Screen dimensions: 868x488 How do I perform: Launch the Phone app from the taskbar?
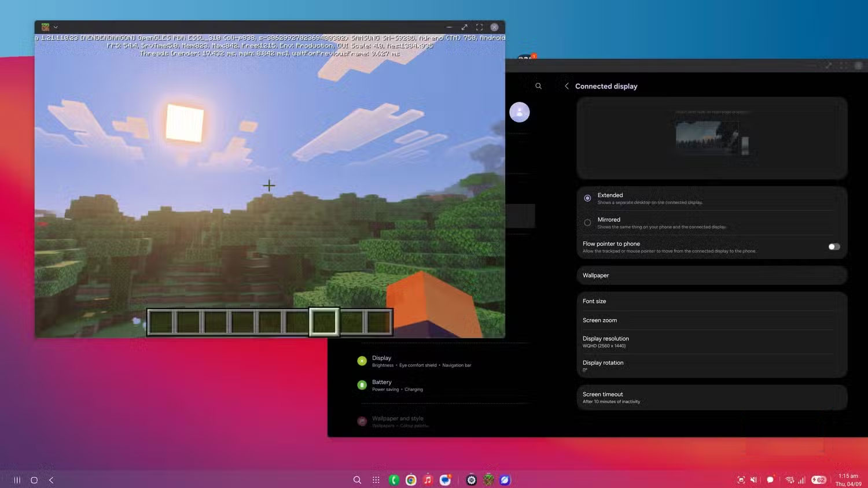coord(393,480)
